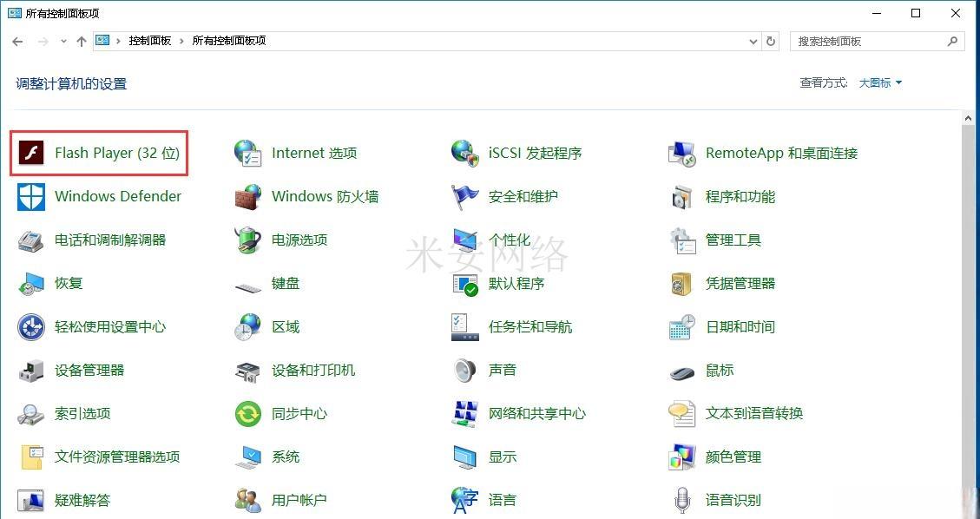980x519 pixels.
Task: Go back with the Back arrow button
Action: [17, 41]
